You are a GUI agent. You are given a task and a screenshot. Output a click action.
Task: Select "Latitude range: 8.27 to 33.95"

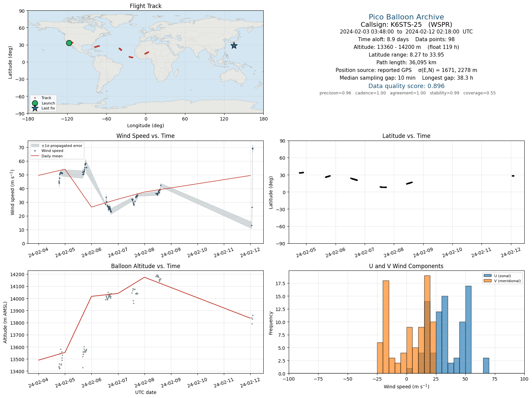[406, 55]
